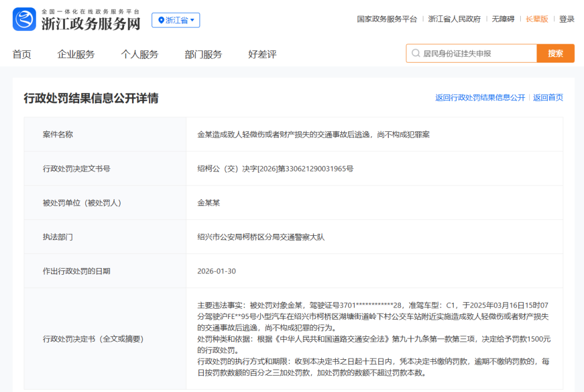Visit 国家政务服务平台 site link
Viewport: 584px width, 392px height.
point(386,19)
